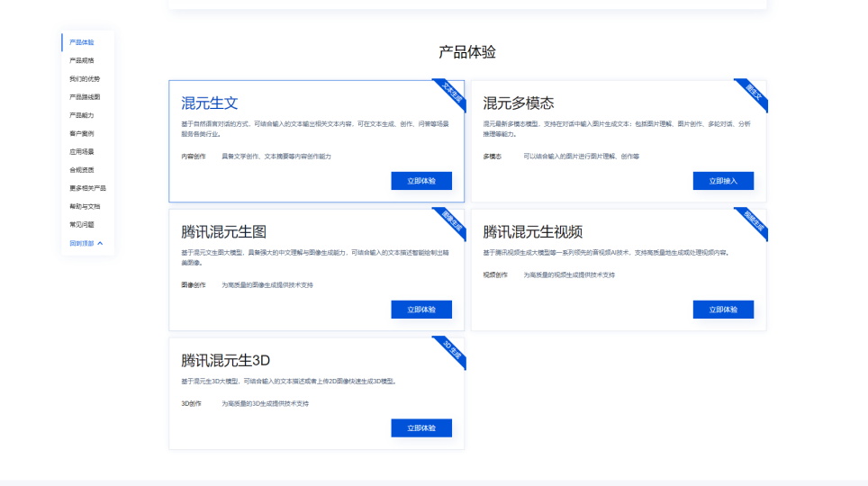868x486 pixels.
Task: Click 混元生文 card description text
Action: click(315, 129)
